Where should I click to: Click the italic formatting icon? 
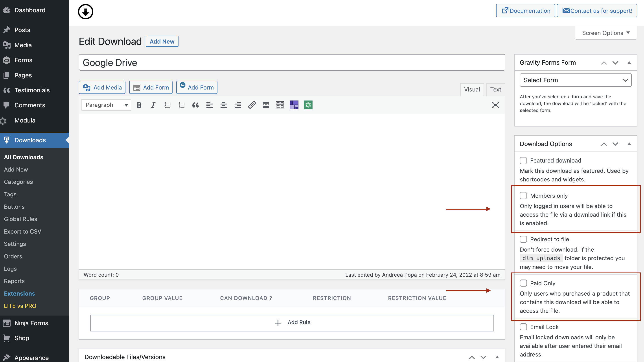click(153, 105)
